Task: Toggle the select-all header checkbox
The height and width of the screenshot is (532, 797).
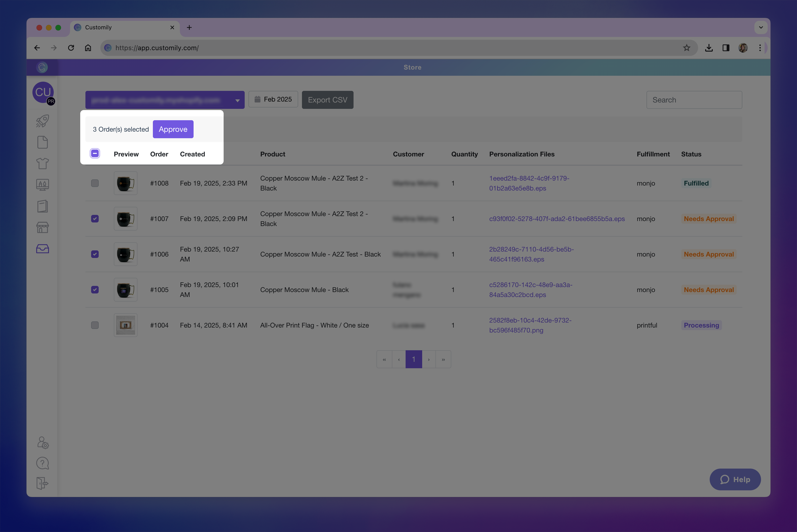Action: click(95, 154)
